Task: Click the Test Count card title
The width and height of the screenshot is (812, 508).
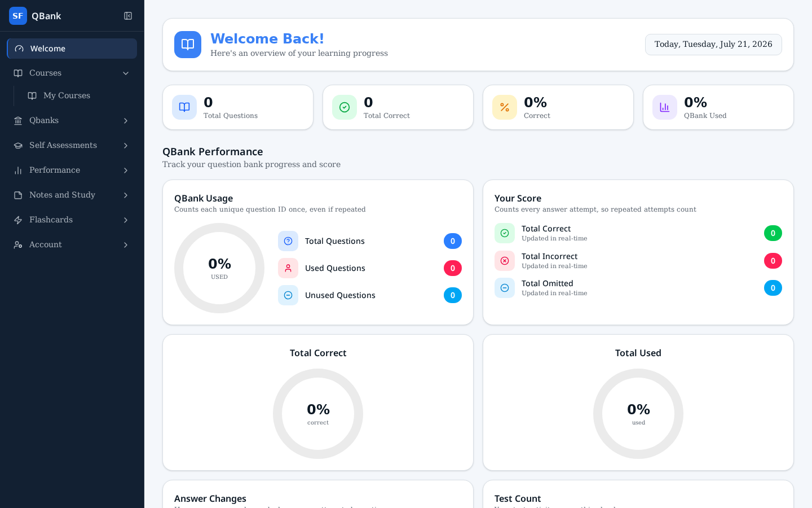Action: tap(518, 498)
